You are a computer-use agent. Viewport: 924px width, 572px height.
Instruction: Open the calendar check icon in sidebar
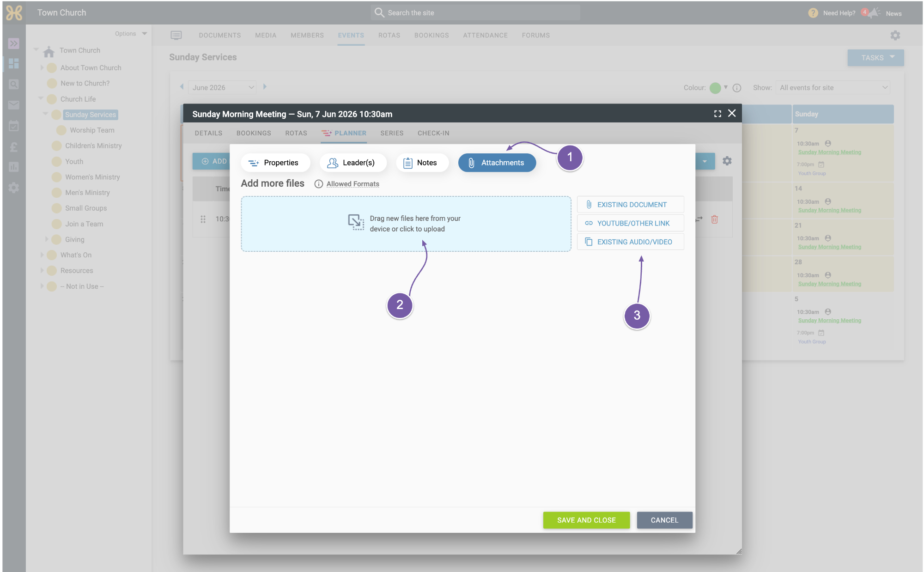(x=14, y=126)
